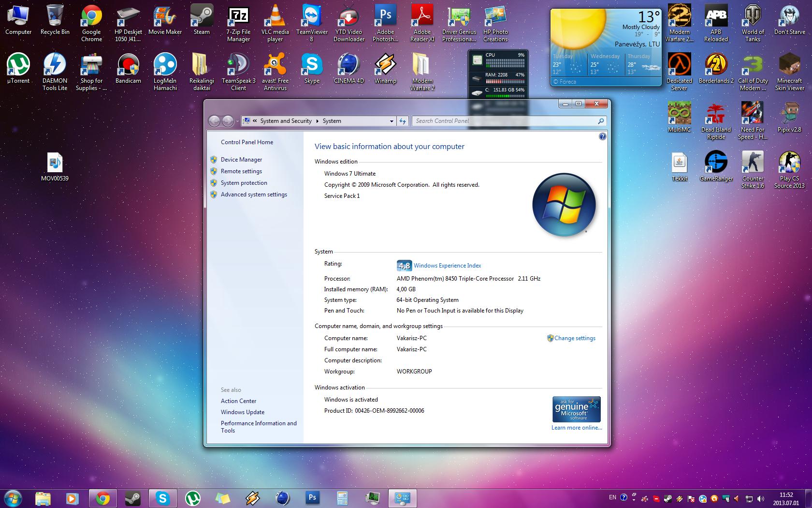Image resolution: width=812 pixels, height=508 pixels.
Task: Select the Product ID text
Action: point(374,411)
